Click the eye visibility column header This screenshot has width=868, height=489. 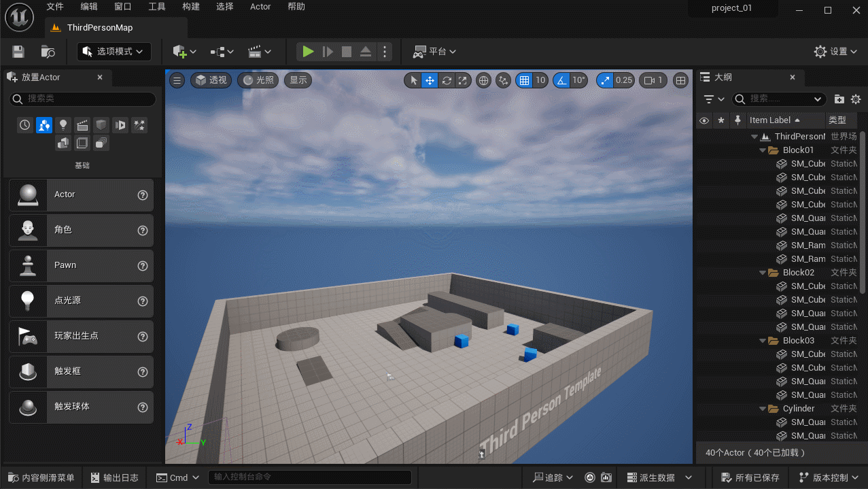click(704, 120)
